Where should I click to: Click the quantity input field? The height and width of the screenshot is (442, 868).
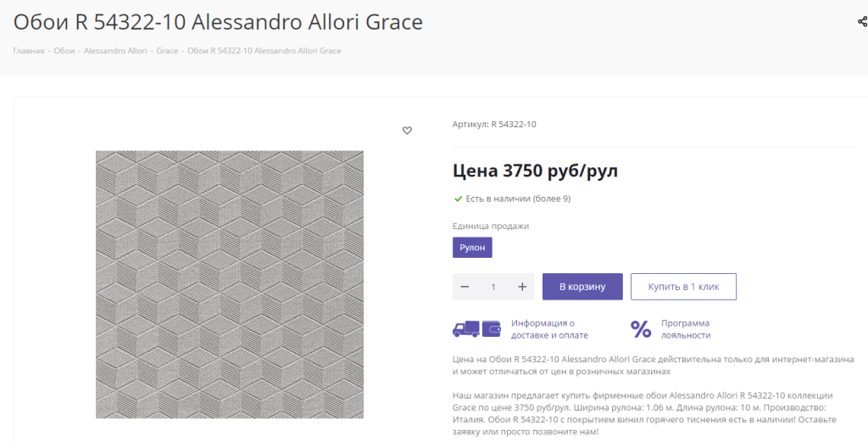pyautogui.click(x=493, y=287)
